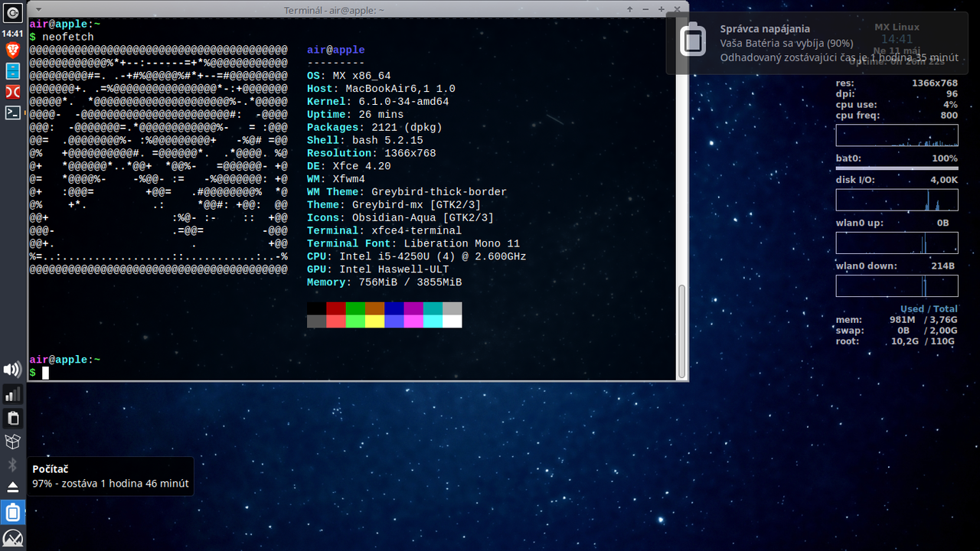Click the Conky "swap: 0B / 2,00G" line
The image size is (980, 551).
(897, 331)
